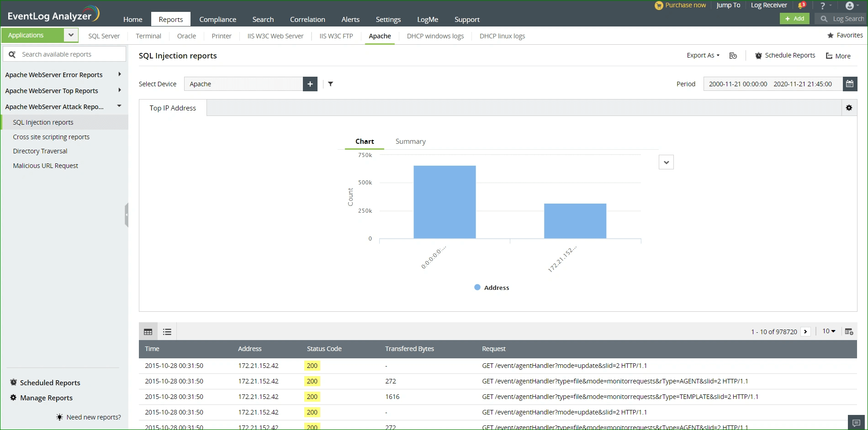
Task: Click the 172.21.152 chart bar
Action: coord(575,221)
